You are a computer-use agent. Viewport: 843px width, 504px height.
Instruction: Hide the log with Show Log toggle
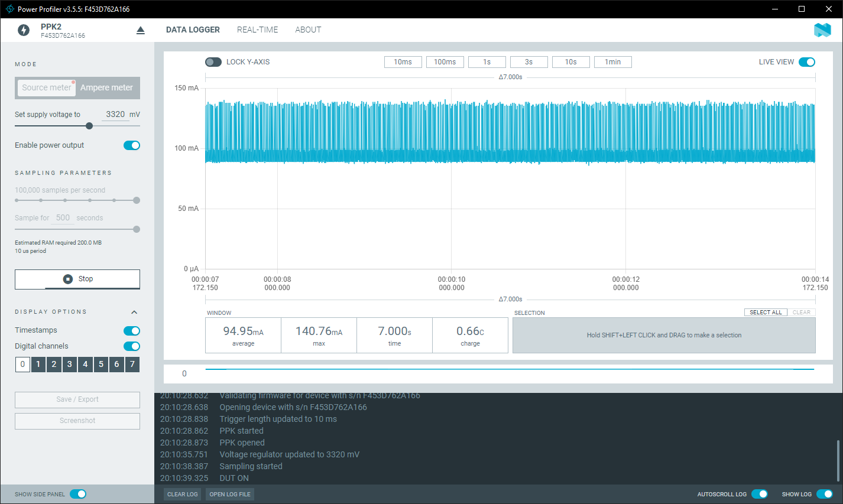point(824,494)
